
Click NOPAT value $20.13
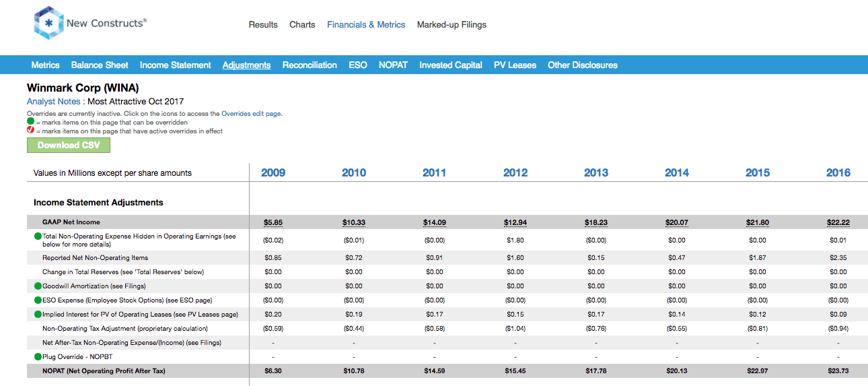point(677,371)
